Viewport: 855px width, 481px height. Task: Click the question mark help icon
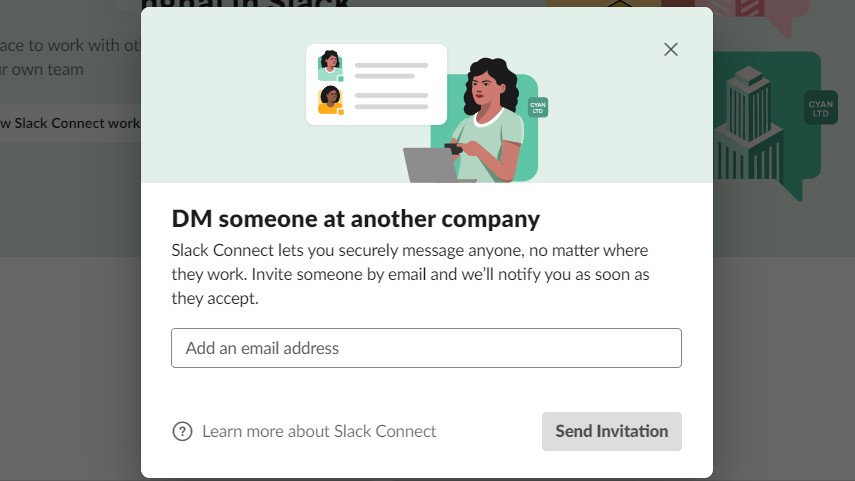pyautogui.click(x=182, y=431)
